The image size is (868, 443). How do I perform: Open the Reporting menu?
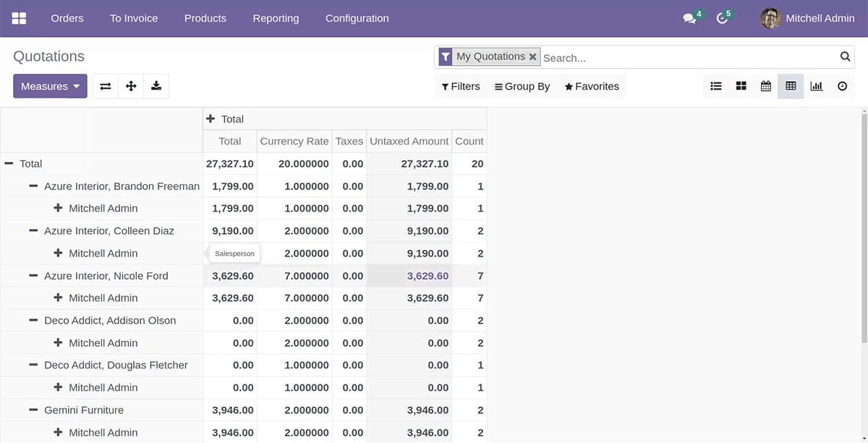click(276, 18)
